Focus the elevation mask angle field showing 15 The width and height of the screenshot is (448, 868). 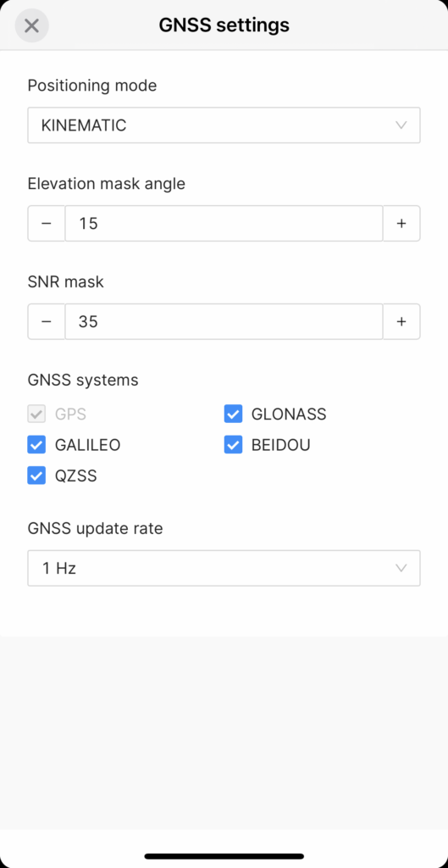coord(224,224)
